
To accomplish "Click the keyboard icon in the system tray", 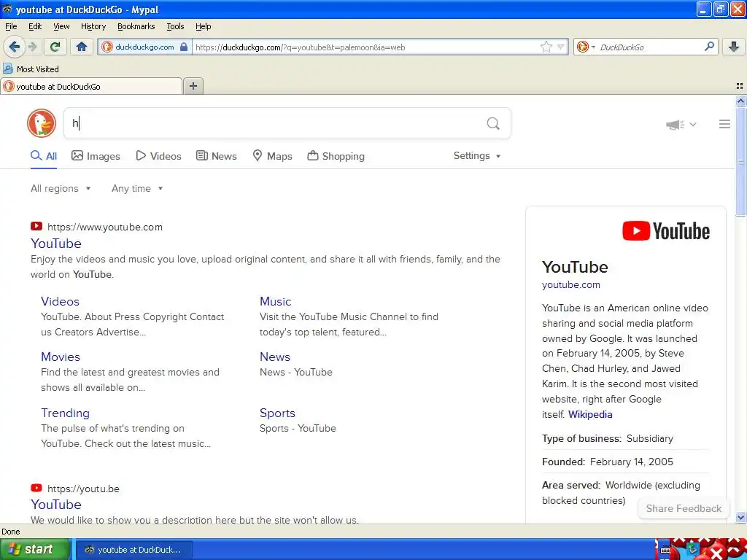I will pos(665,551).
